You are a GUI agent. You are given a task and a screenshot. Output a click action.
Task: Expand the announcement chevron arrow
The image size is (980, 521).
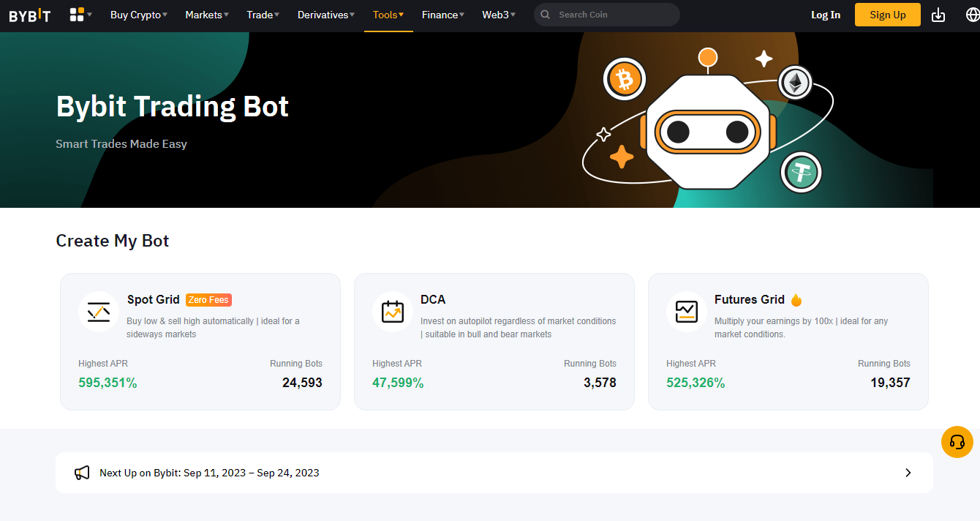click(x=908, y=473)
